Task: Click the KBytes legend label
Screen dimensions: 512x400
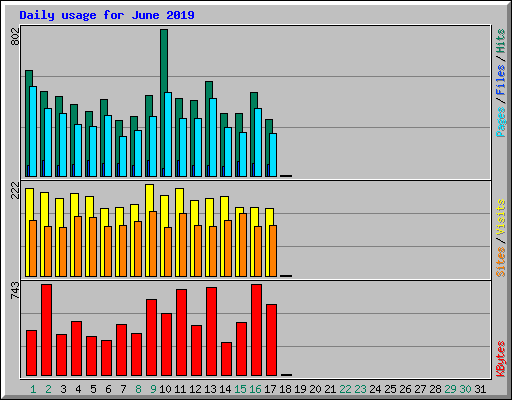Action: (500, 359)
